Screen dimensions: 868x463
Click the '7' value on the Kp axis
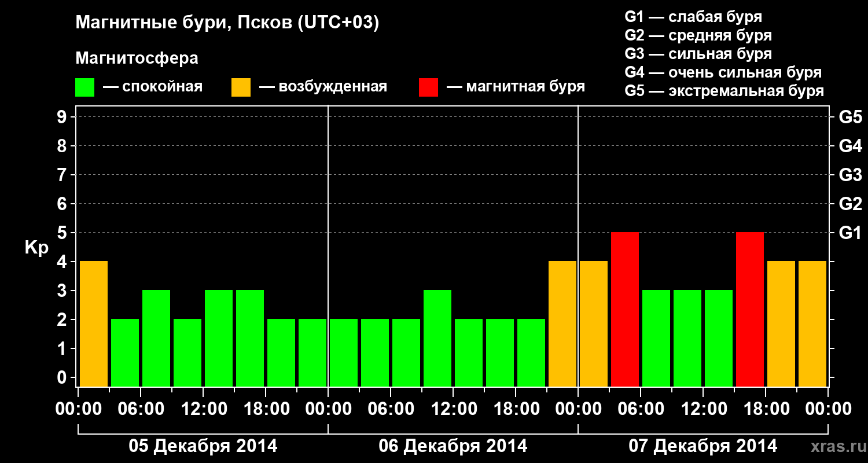tap(63, 175)
